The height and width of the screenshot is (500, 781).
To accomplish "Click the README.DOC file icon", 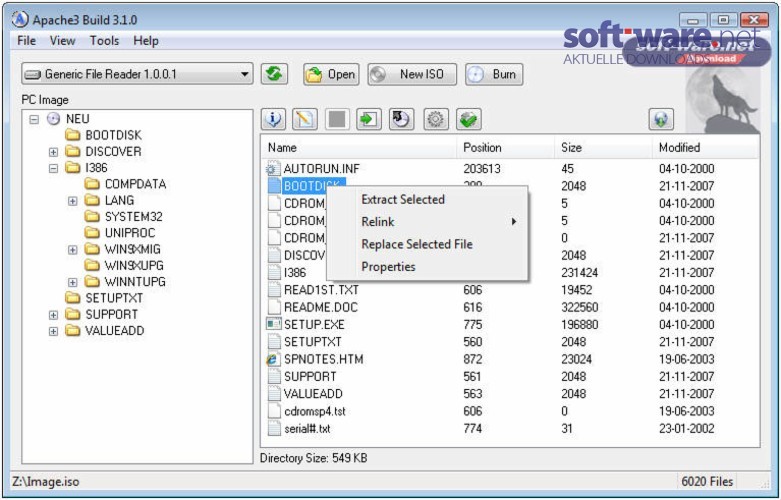I will tap(274, 307).
